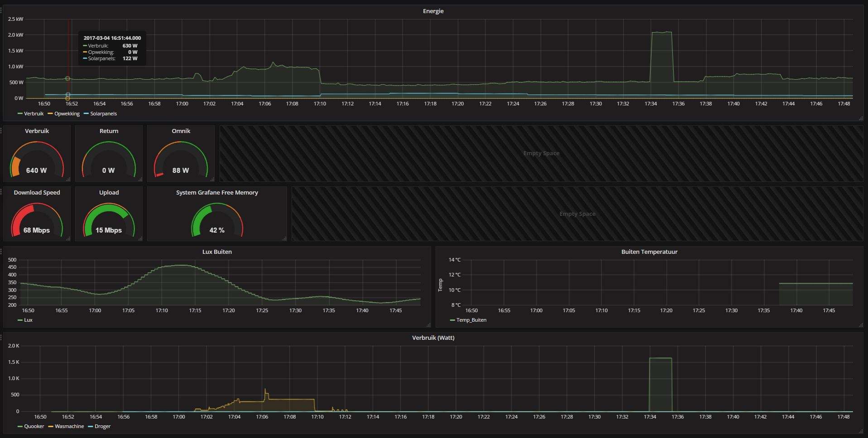Open the row menu handle beside the Verbruik gauge
This screenshot has width=868, height=438.
[x=1, y=130]
